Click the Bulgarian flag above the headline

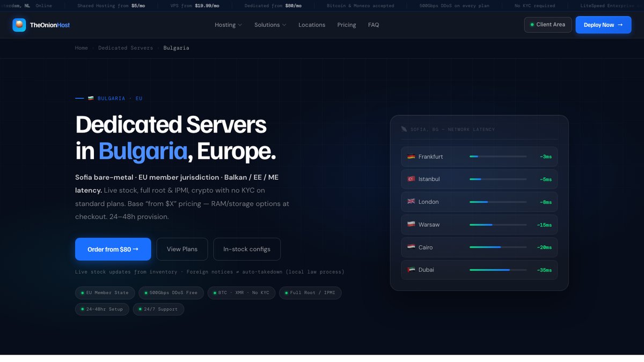coord(91,99)
